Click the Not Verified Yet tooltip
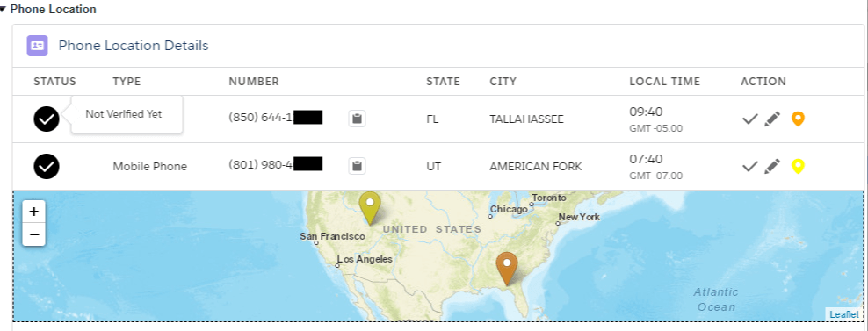 (124, 114)
